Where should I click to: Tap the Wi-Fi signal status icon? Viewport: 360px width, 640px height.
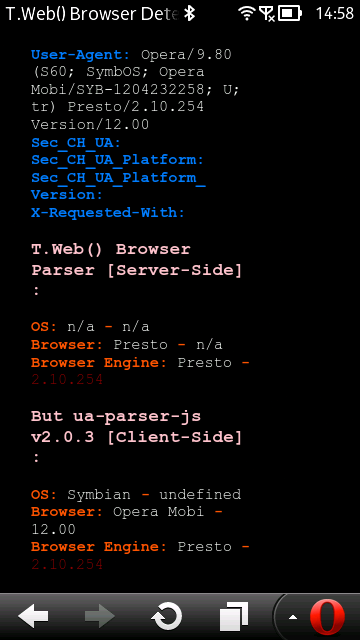point(247,14)
